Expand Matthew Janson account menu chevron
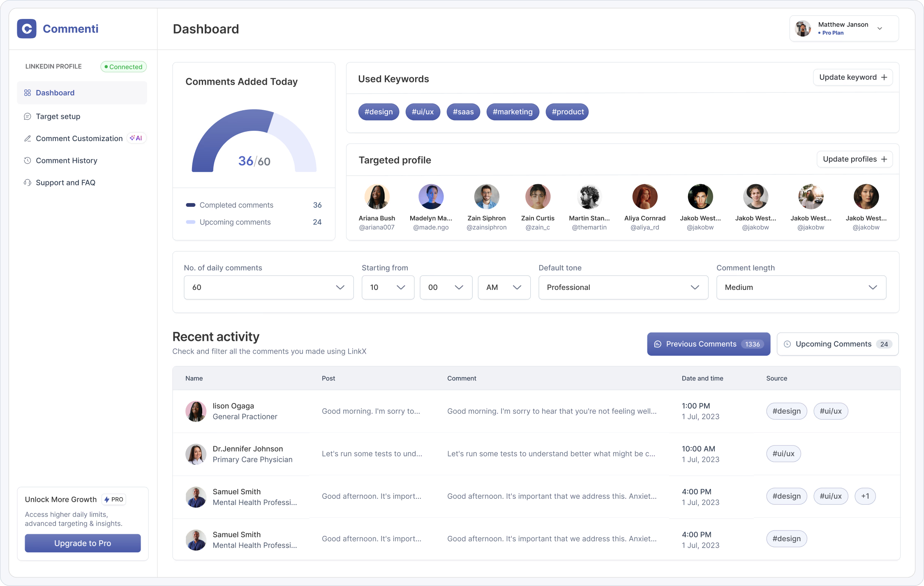The width and height of the screenshot is (924, 586). pyautogui.click(x=880, y=28)
